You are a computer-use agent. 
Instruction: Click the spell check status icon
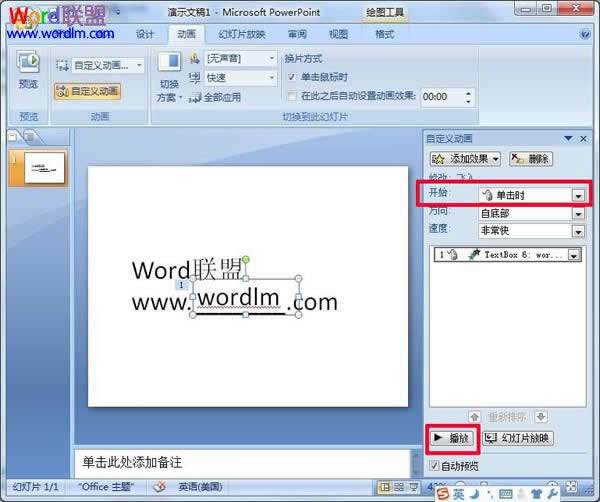(160, 487)
